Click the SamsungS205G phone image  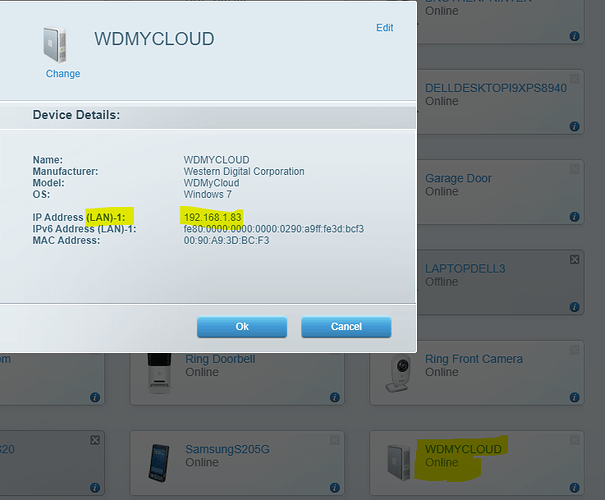[x=159, y=463]
